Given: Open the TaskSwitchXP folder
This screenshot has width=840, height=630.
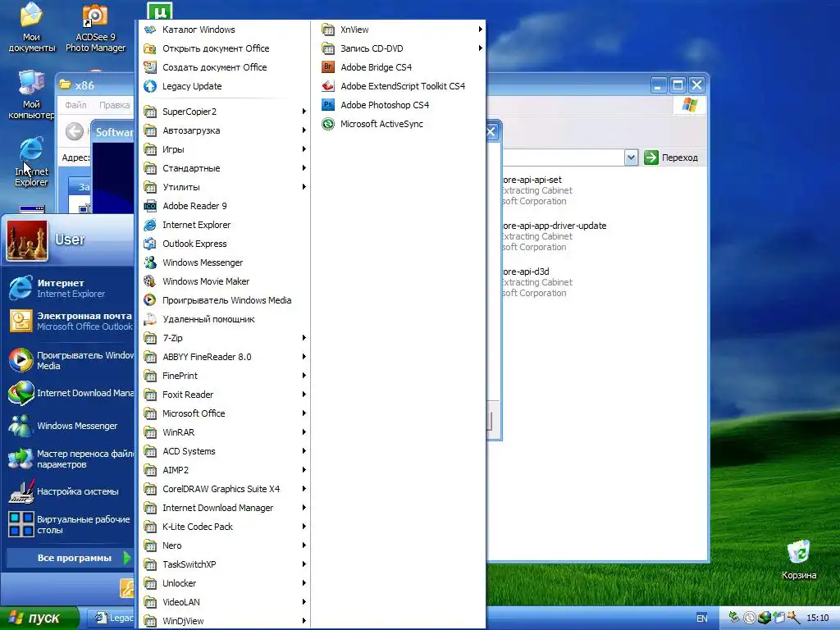Looking at the screenshot, I should coord(225,564).
